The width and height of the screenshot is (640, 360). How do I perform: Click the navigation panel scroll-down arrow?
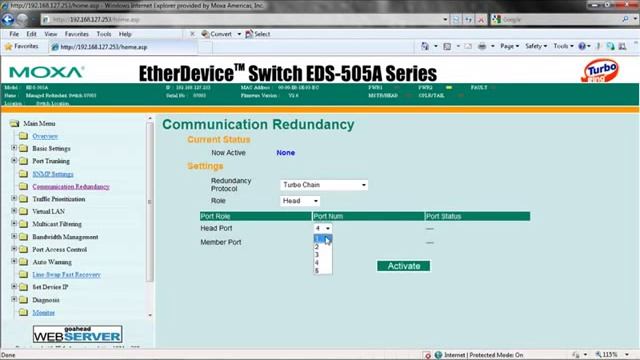[150, 315]
